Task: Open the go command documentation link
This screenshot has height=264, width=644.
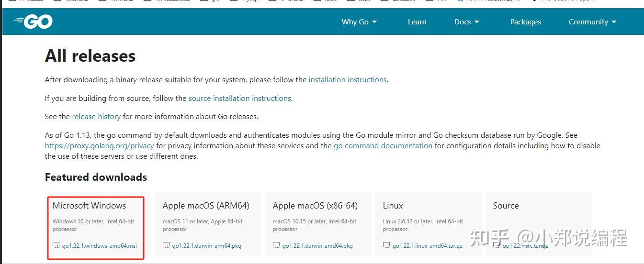Action: [x=383, y=146]
